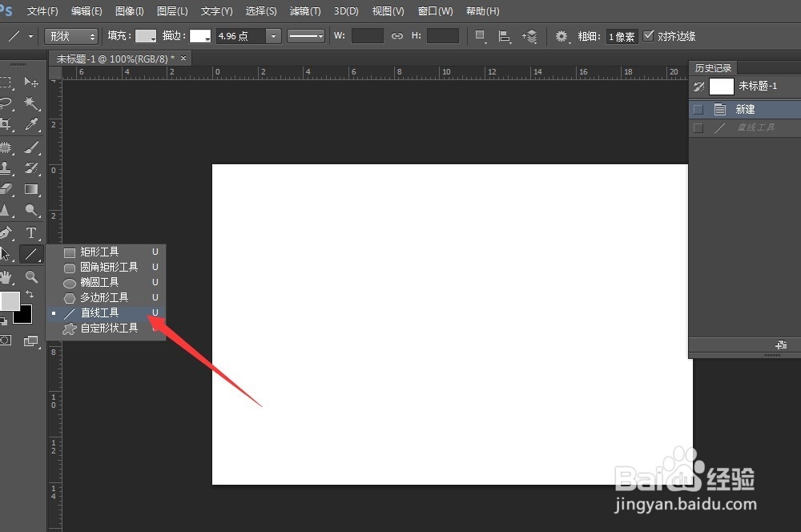Open 文件(F) menu
801x532 pixels.
pos(42,10)
